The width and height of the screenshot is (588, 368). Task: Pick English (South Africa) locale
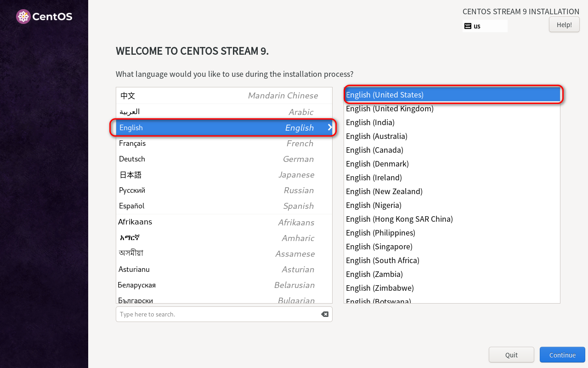[x=452, y=260]
